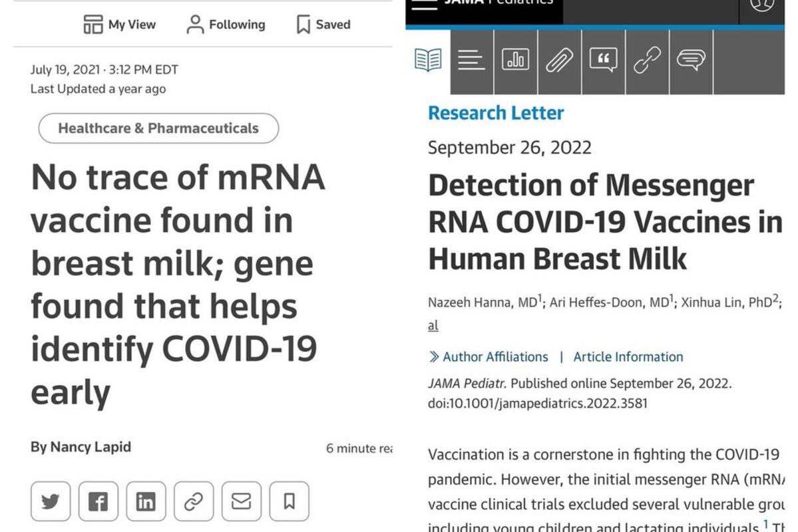
Task: Open the JAMA hamburger menu
Action: [x=425, y=4]
